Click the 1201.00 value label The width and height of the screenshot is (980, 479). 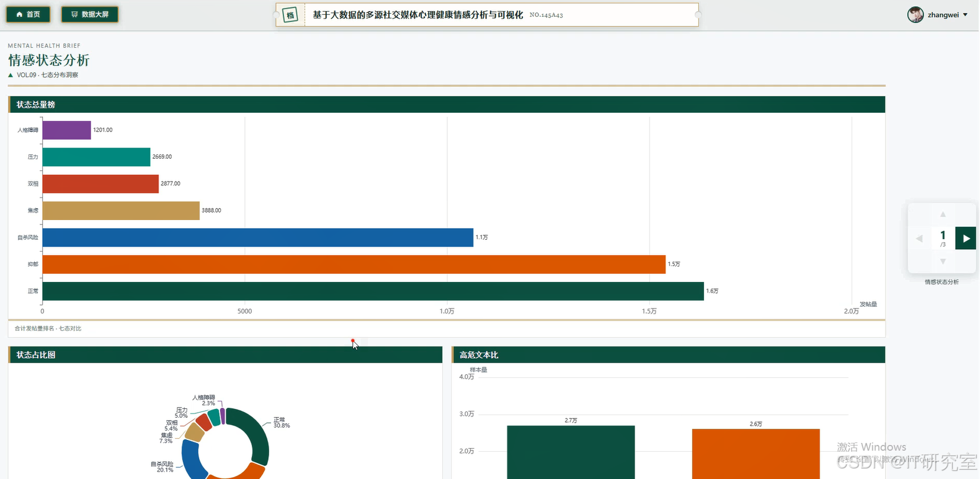(103, 130)
